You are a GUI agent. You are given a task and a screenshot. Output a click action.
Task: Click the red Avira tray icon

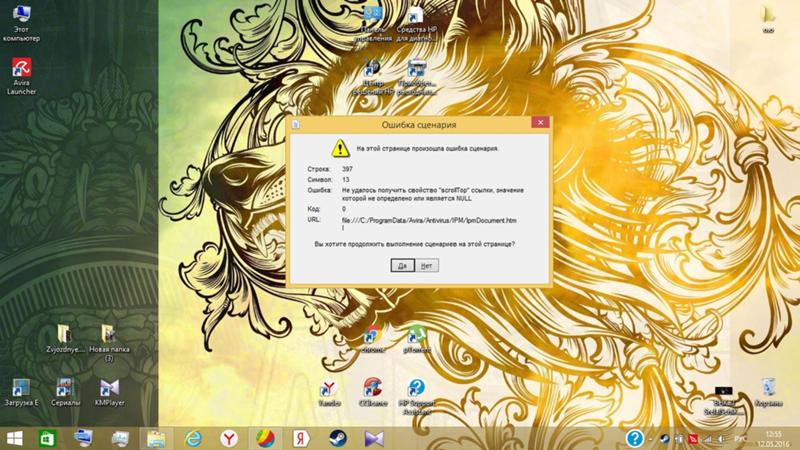(x=693, y=438)
